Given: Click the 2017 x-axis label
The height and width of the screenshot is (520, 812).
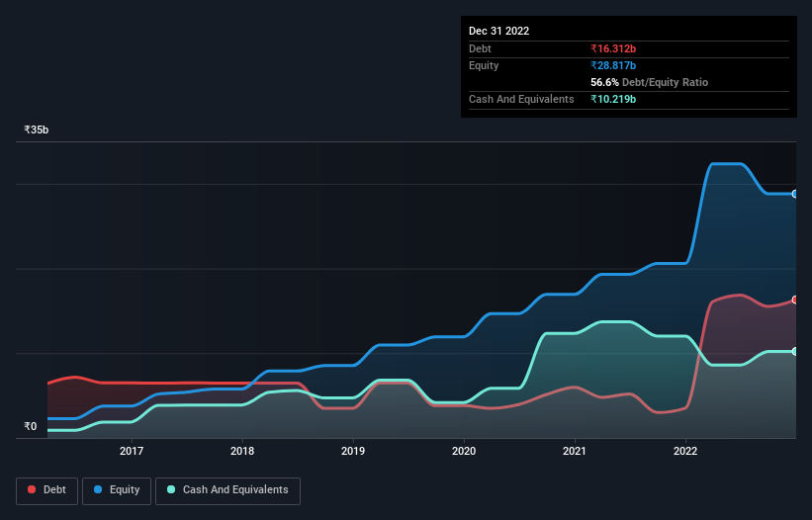Looking at the screenshot, I should (132, 451).
